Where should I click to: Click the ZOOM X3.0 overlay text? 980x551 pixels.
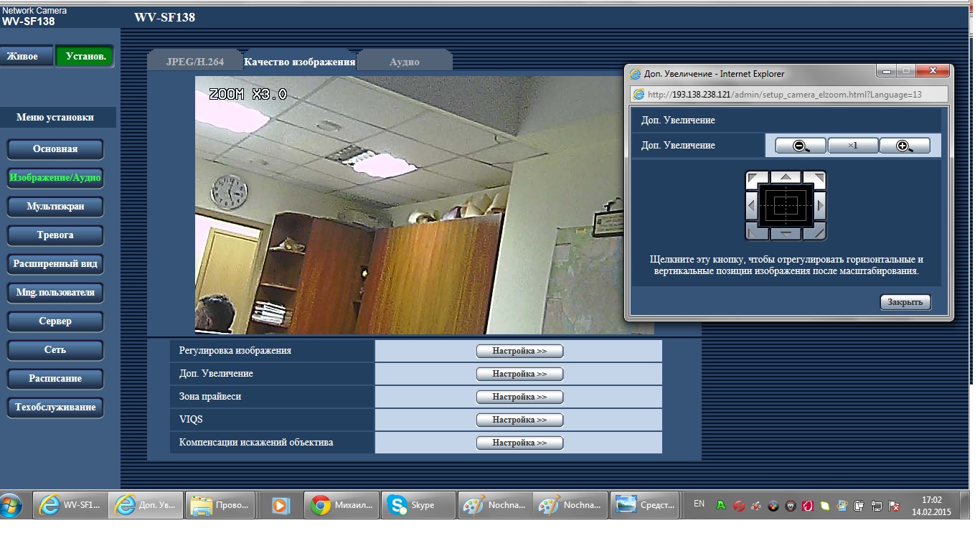(248, 94)
